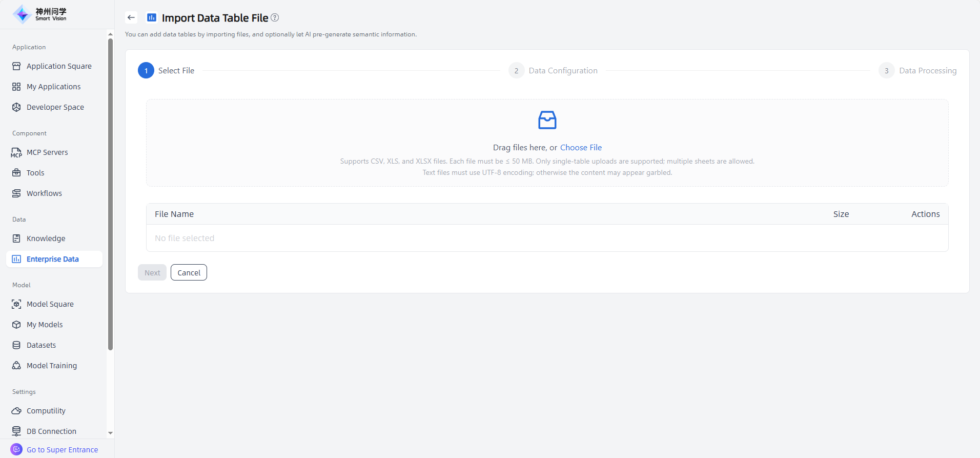Go to the Workflows page
The width and height of the screenshot is (980, 458).
(44, 193)
